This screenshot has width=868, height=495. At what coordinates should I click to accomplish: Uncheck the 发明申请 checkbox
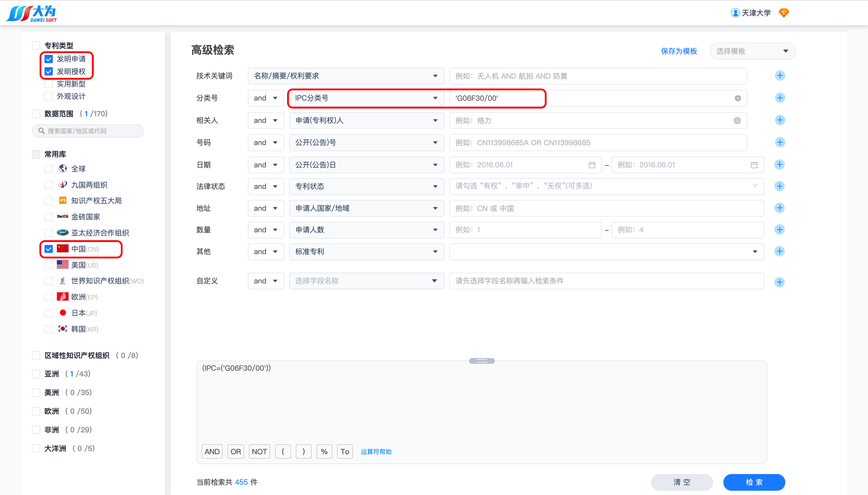49,59
